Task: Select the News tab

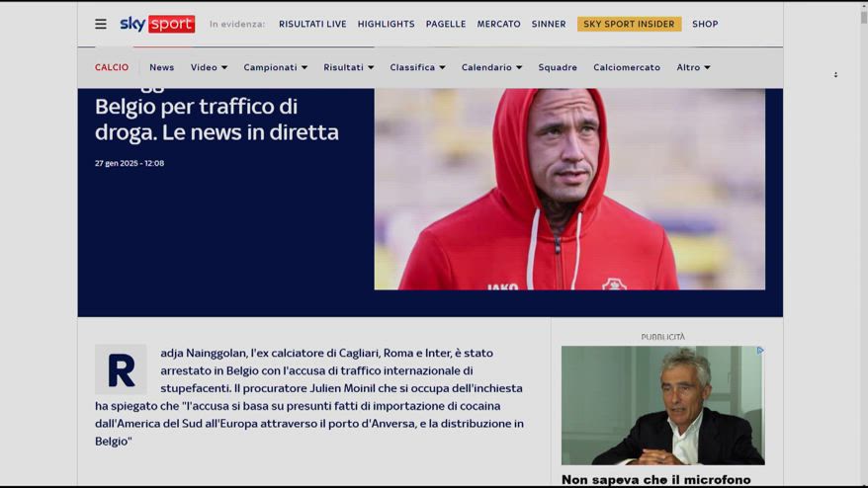Action: (x=162, y=67)
